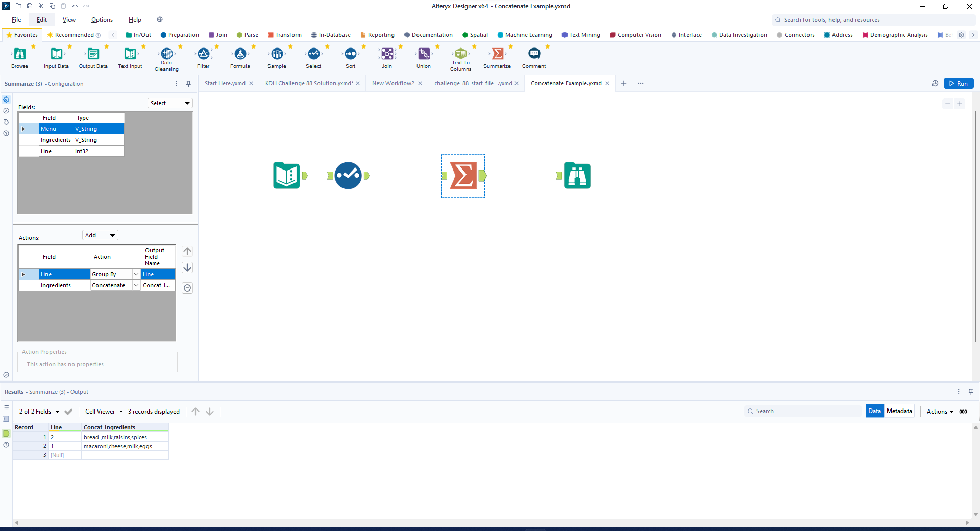Click the checkmark beside 2 of 2 Fields

click(68, 412)
